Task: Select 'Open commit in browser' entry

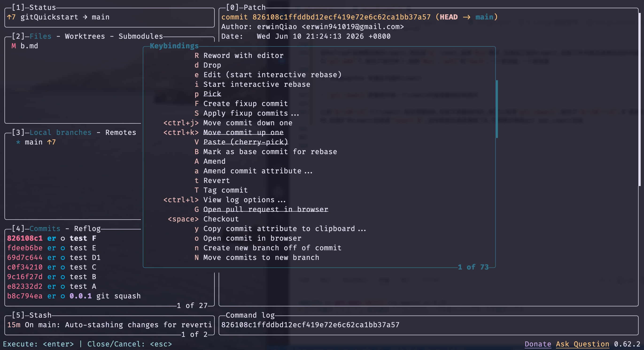Action: [248, 238]
